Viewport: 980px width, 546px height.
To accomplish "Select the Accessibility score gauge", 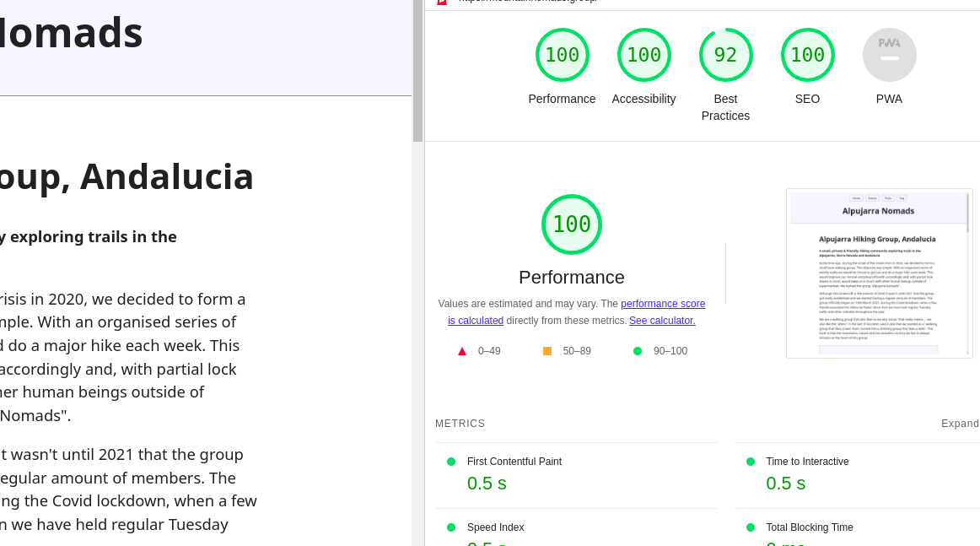I will click(643, 54).
